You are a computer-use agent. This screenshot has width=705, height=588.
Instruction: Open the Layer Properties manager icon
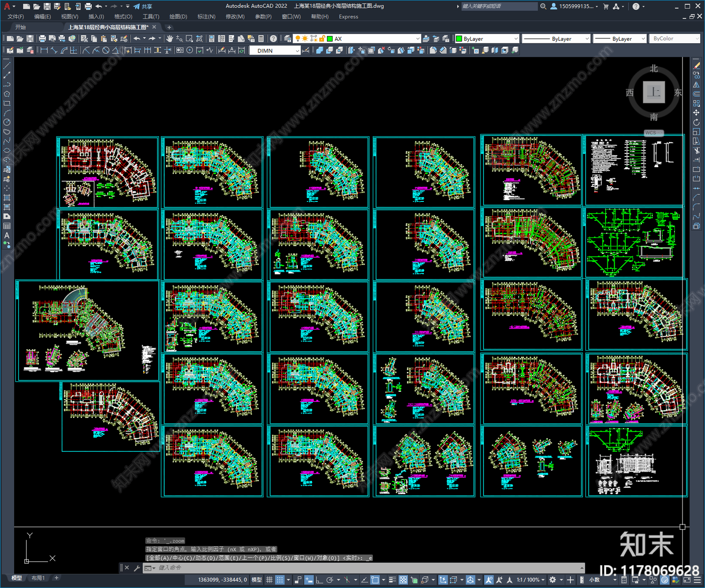288,39
